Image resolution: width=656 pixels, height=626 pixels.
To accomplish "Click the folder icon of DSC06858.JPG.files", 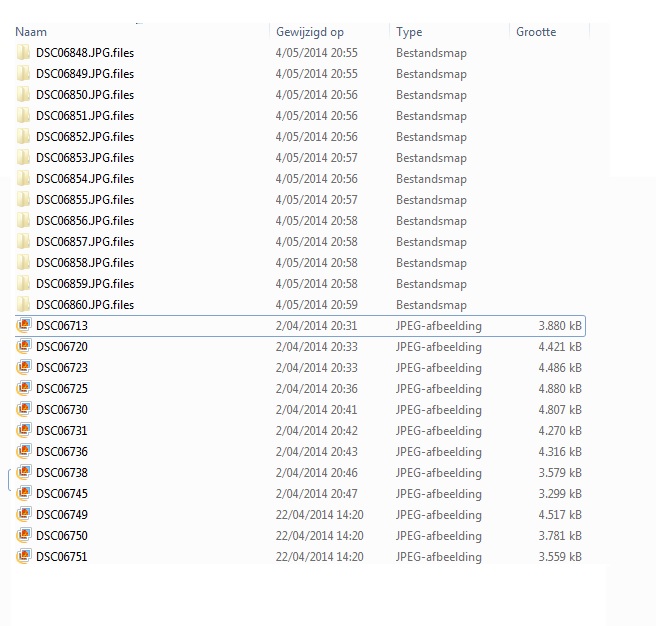I will click(23, 262).
